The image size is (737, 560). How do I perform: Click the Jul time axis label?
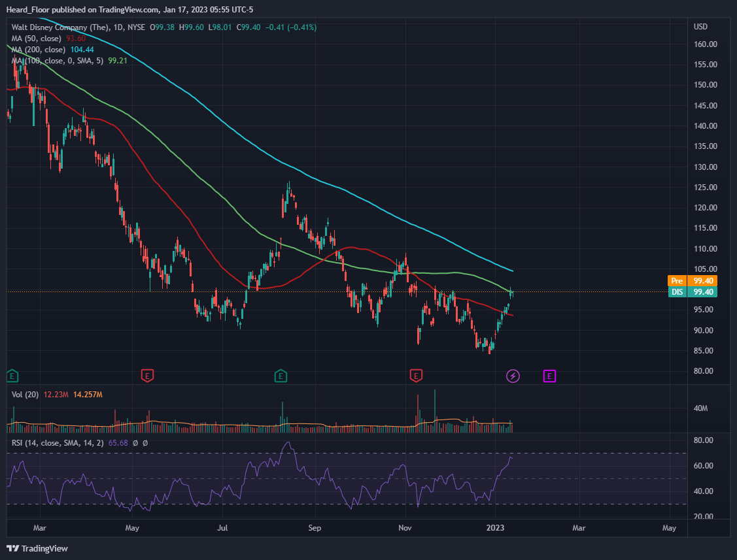[x=222, y=528]
